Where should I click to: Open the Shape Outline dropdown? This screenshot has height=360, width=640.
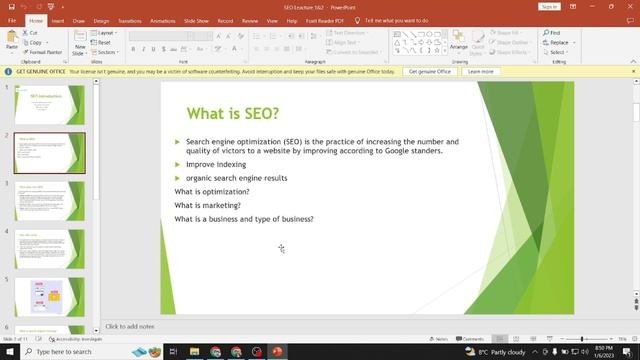[x=511, y=42]
